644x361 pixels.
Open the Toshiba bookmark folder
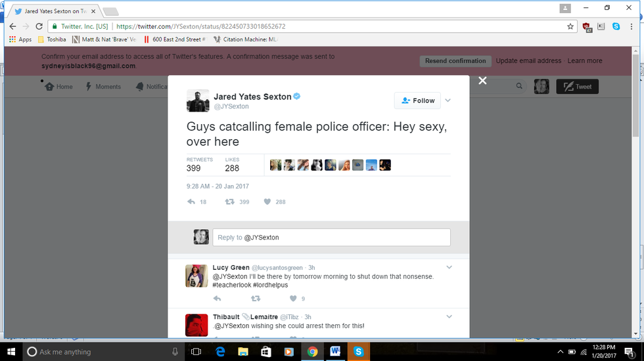(51, 39)
